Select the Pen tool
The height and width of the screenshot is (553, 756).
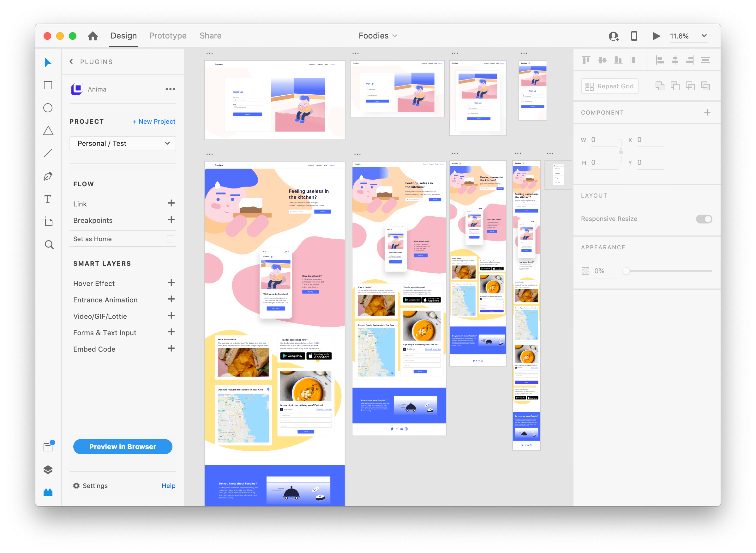point(48,176)
